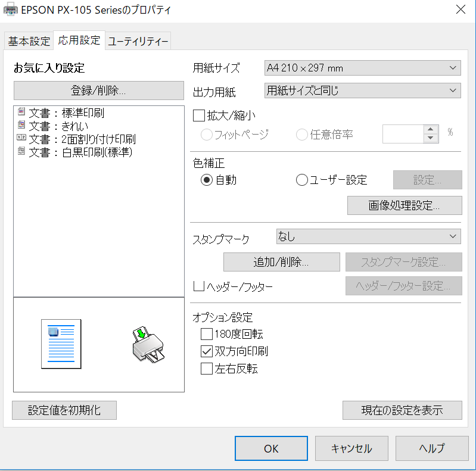Click the 文書：標準印刷 preset icon

(21, 111)
